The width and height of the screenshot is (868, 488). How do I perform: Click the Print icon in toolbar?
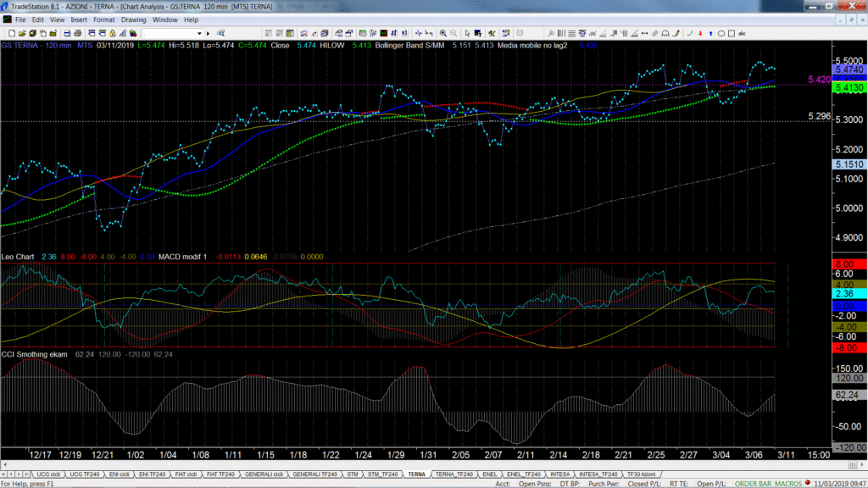coord(77,34)
